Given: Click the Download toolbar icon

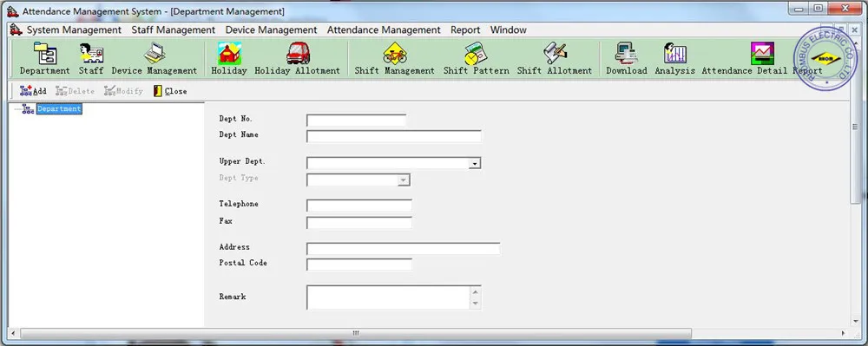Looking at the screenshot, I should tap(626, 54).
